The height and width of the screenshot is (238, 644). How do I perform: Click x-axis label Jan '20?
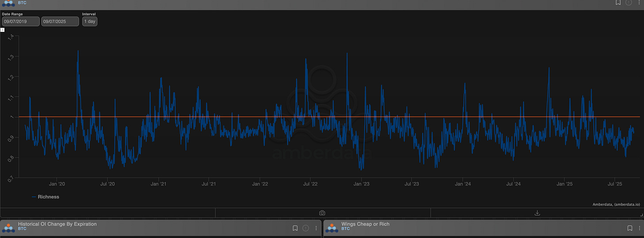pos(57,184)
